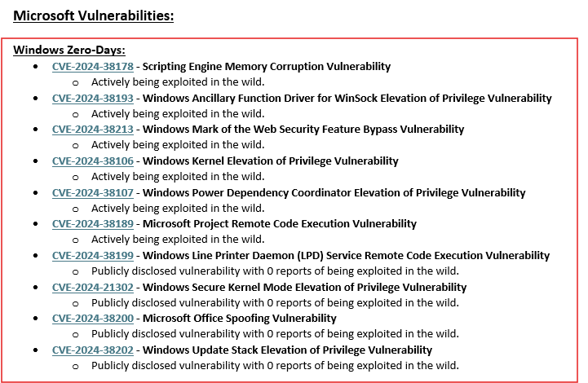Follow the CVE-2024-38213 link
Image resolution: width=588 pixels, height=383 pixels.
(x=92, y=130)
